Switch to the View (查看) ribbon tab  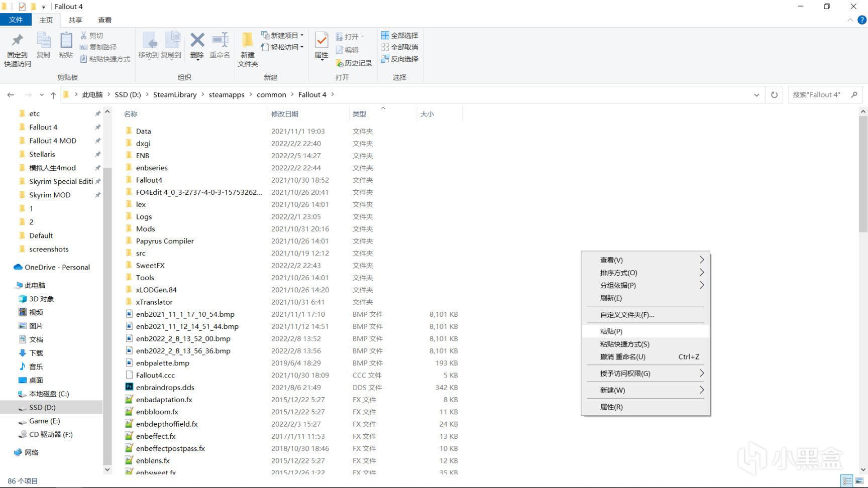(x=104, y=20)
